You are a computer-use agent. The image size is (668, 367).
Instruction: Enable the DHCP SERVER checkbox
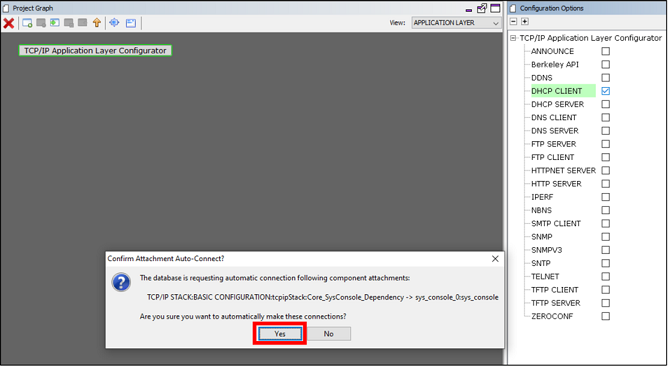(605, 104)
